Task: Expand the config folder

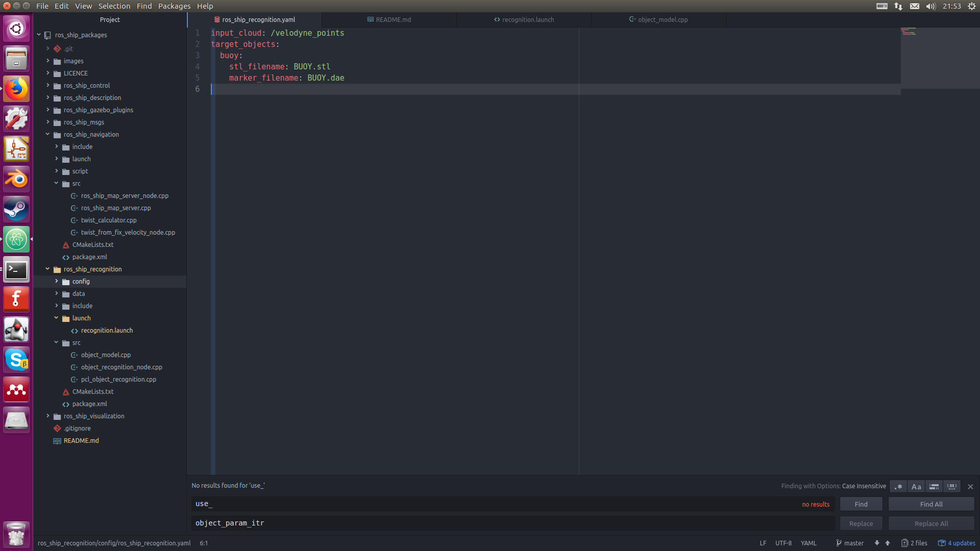Action: point(56,281)
